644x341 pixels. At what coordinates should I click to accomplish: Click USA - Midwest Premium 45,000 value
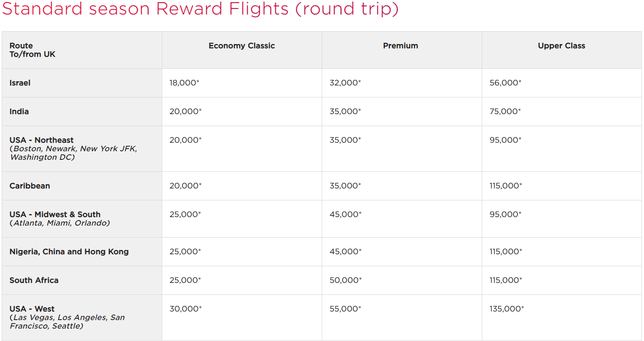click(x=346, y=215)
